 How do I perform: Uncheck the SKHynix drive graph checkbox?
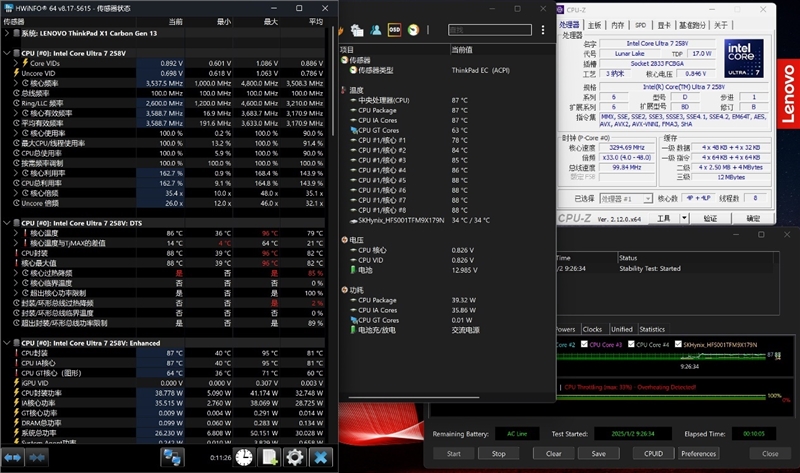pyautogui.click(x=679, y=345)
